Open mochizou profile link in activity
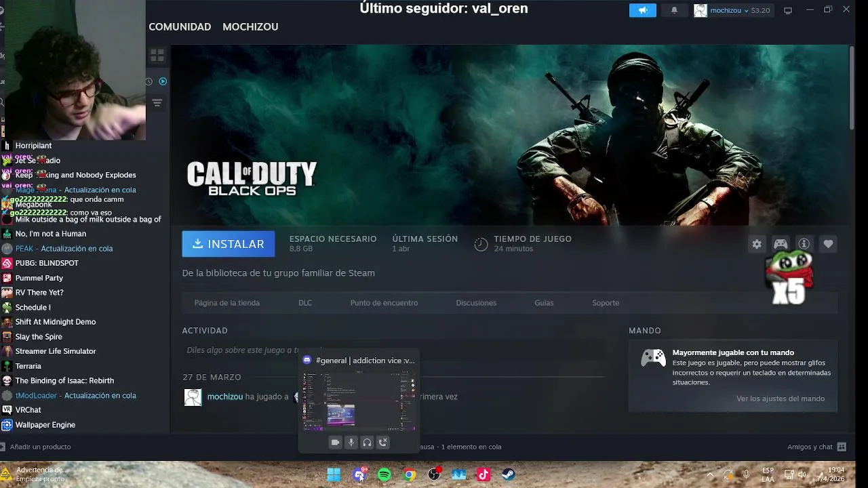868x488 pixels. point(225,396)
